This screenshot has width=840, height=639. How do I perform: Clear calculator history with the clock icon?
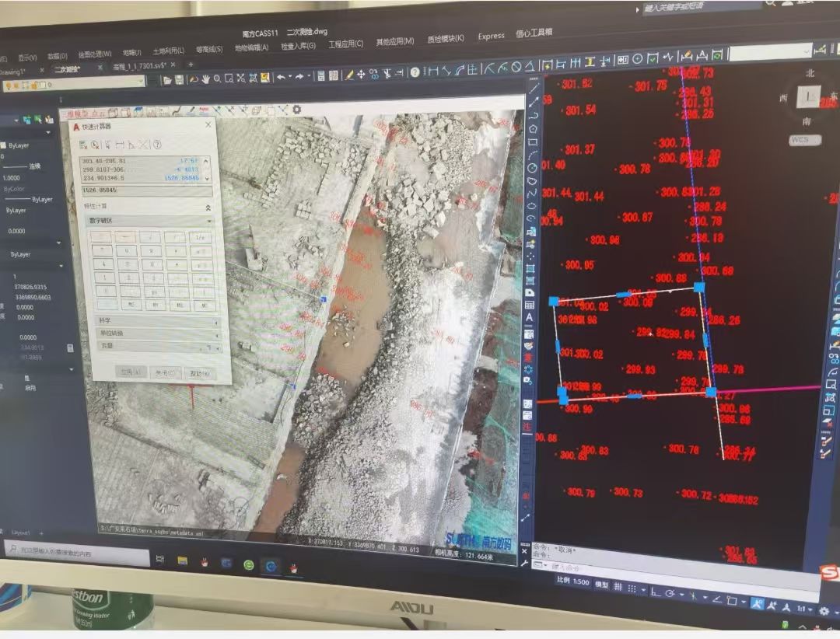[x=95, y=145]
